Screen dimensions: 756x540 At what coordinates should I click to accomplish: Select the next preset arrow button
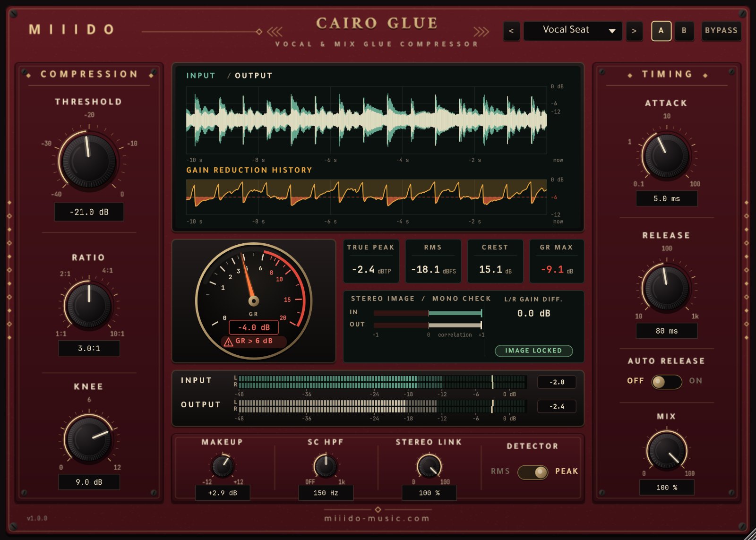634,31
